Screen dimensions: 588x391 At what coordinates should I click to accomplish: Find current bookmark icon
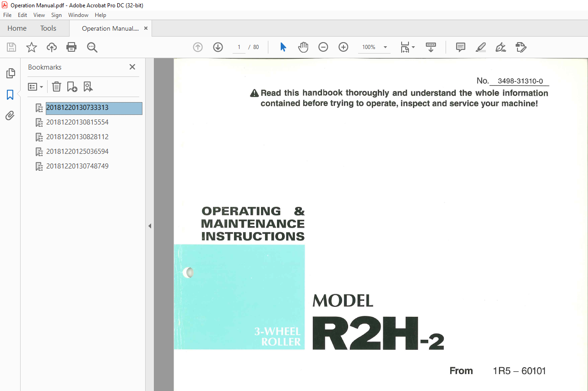88,87
